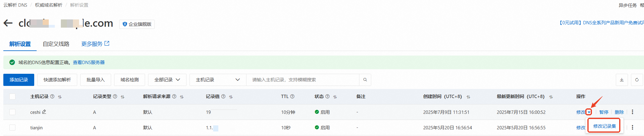This screenshot has height=136, width=644.
Task: Click the pencil edit icon beside ceshi
Action: [44, 112]
